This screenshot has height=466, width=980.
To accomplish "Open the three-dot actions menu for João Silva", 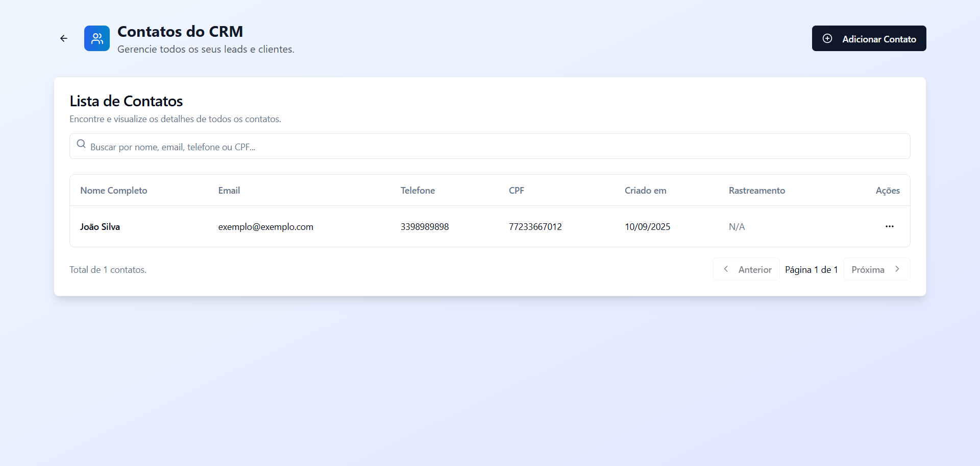I will (x=889, y=226).
